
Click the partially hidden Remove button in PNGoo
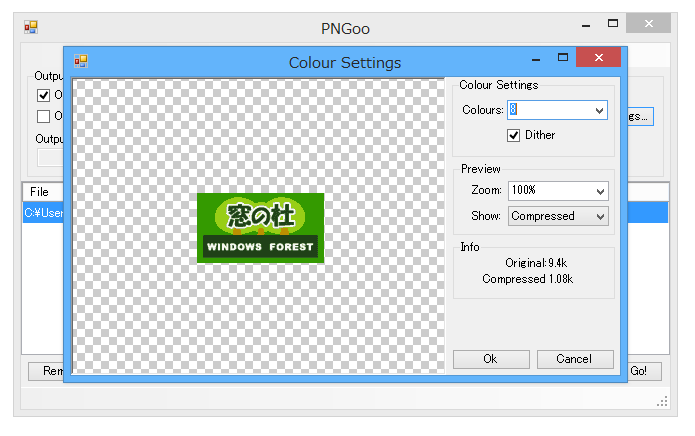click(x=46, y=371)
